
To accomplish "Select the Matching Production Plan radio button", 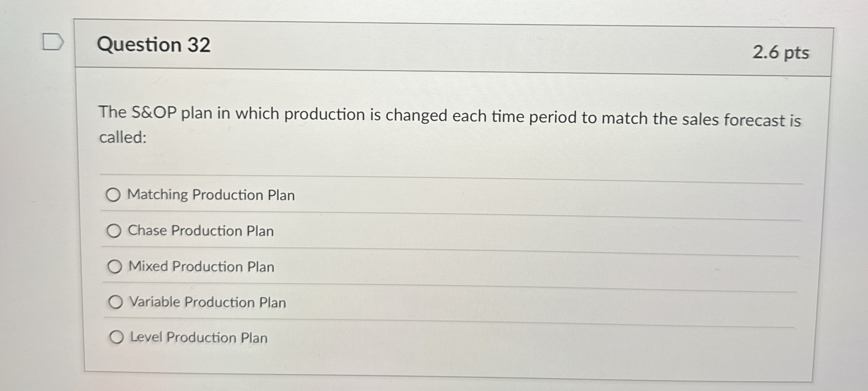I will point(113,195).
